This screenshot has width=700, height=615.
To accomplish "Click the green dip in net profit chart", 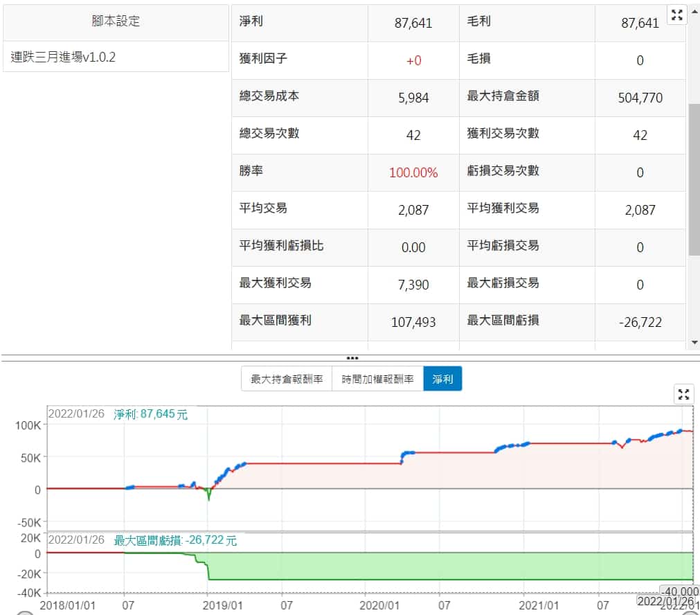I will [x=208, y=495].
